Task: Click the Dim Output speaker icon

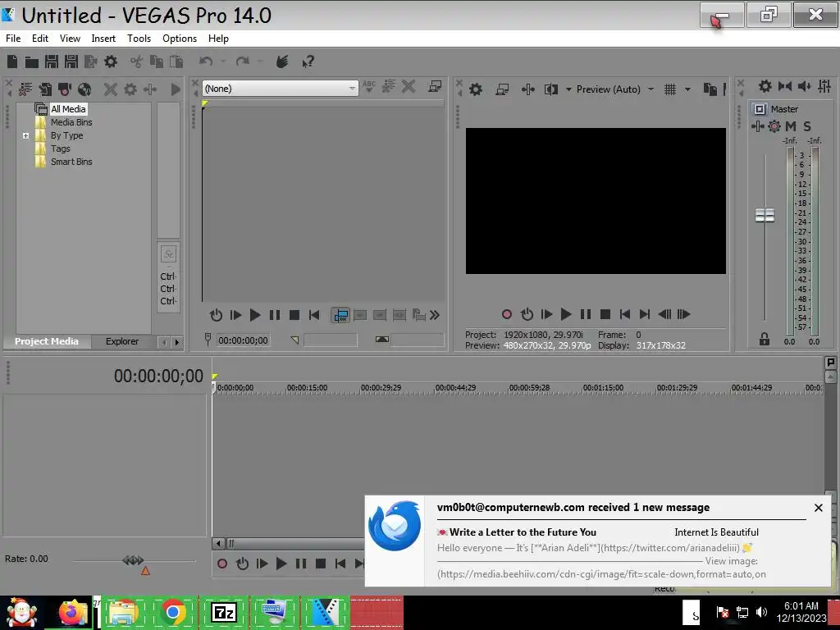Action: click(x=805, y=86)
